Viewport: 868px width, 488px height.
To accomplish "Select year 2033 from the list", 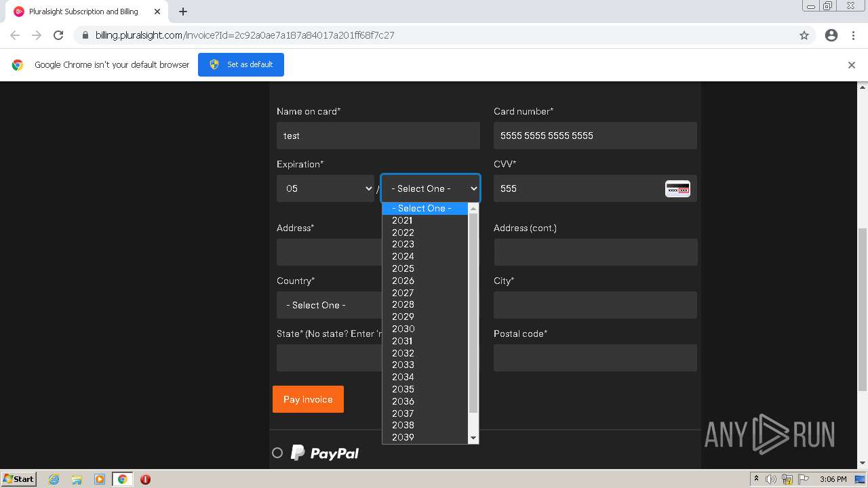I will (x=425, y=365).
